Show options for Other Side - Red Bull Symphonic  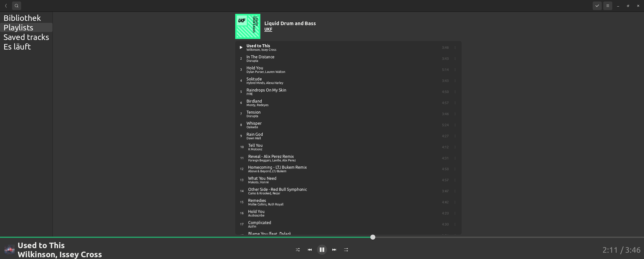(455, 191)
